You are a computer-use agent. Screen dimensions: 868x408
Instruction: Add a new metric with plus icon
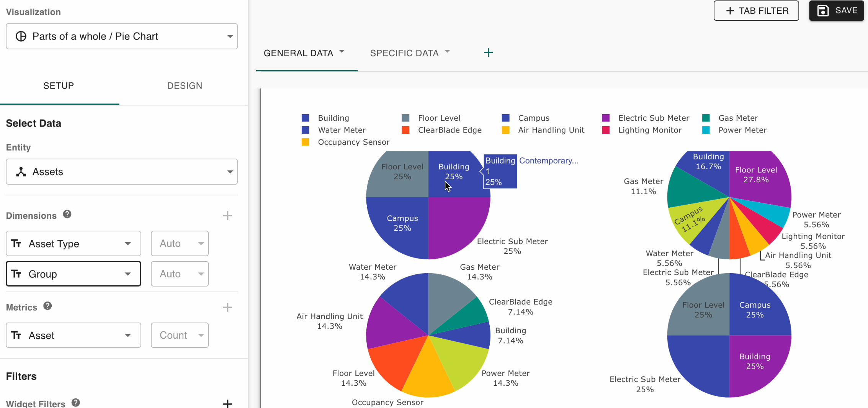tap(227, 307)
